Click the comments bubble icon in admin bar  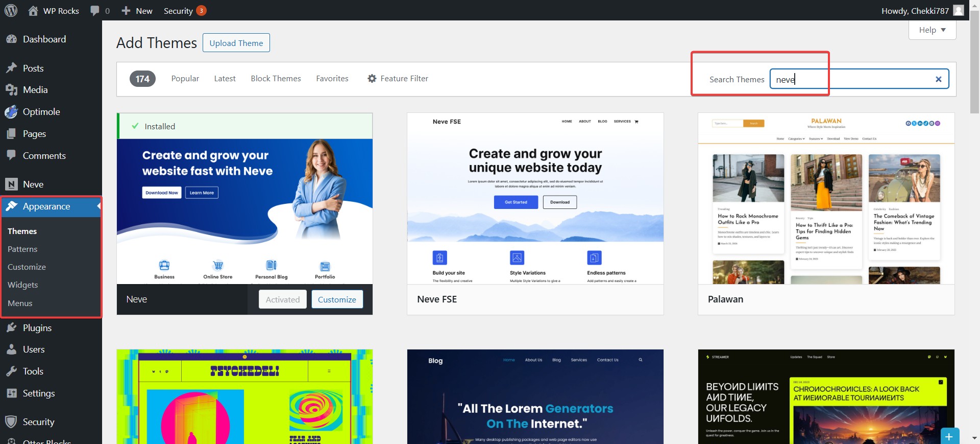(x=95, y=11)
